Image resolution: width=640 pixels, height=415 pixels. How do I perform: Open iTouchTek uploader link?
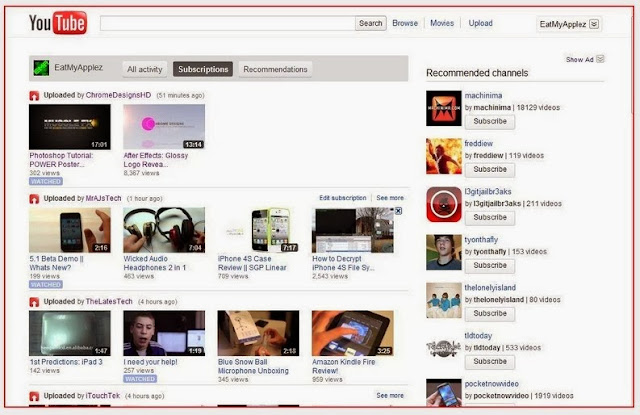pos(103,396)
